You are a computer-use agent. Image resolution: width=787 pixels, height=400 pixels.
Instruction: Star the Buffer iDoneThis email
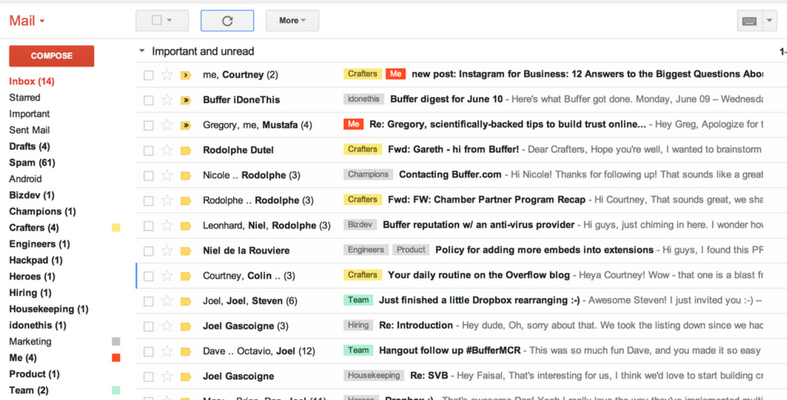click(x=167, y=100)
